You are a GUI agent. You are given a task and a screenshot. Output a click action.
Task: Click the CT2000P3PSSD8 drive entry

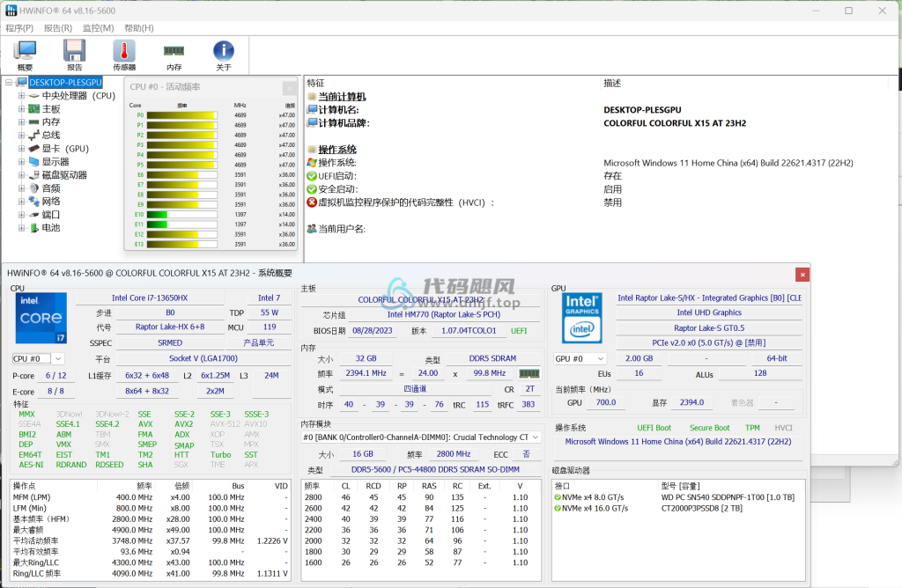pyautogui.click(x=678, y=508)
